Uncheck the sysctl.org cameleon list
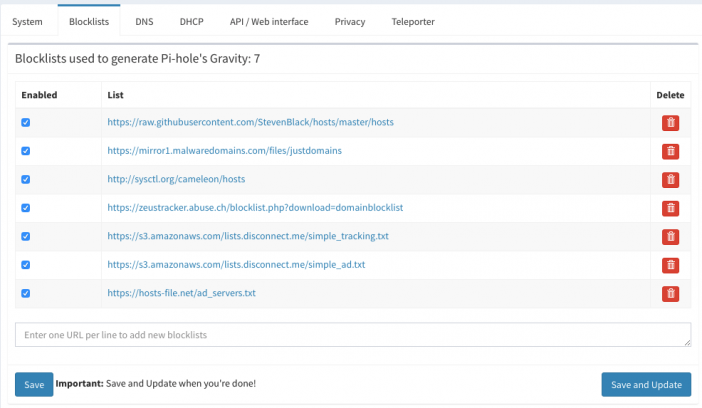The image size is (702, 408). [26, 179]
